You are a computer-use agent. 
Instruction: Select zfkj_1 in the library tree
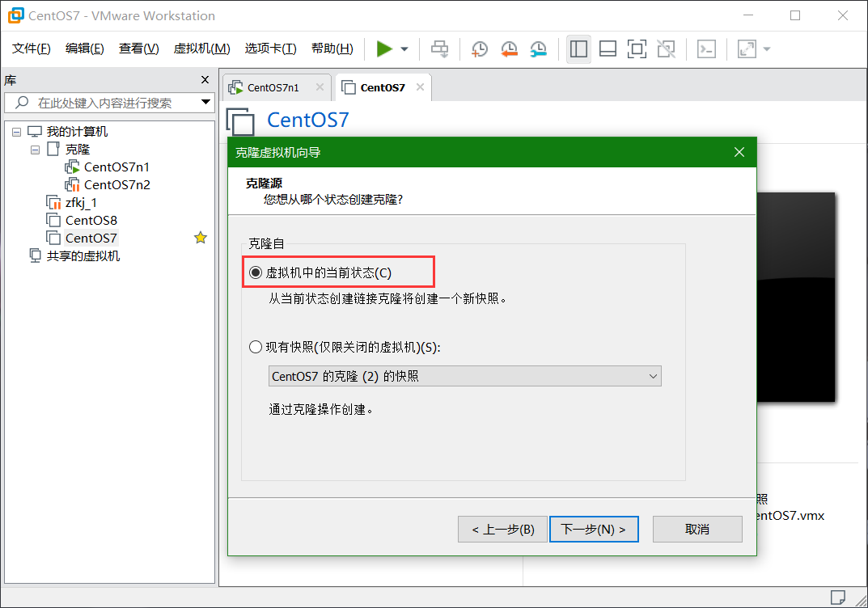pos(81,202)
